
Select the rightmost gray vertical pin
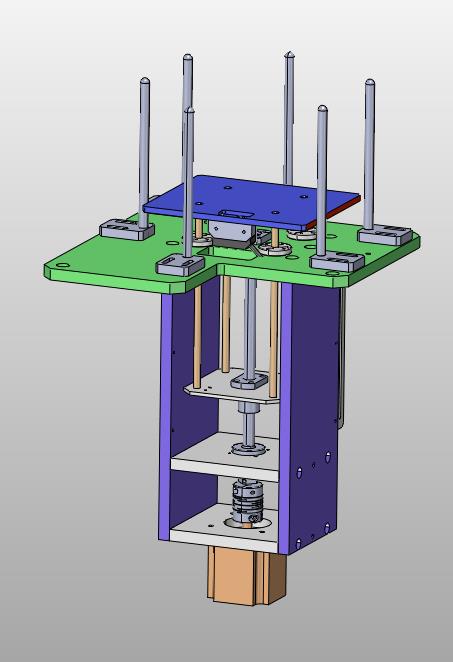[x=369, y=154]
